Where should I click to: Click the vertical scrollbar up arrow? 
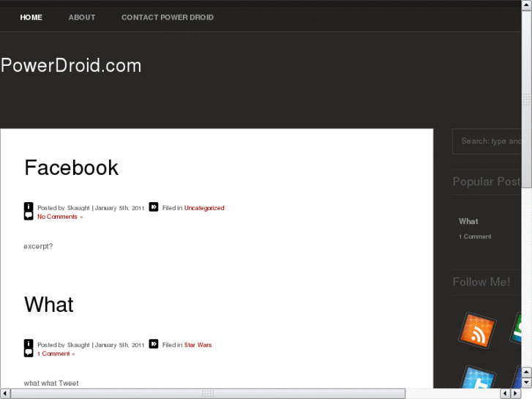pos(527,5)
